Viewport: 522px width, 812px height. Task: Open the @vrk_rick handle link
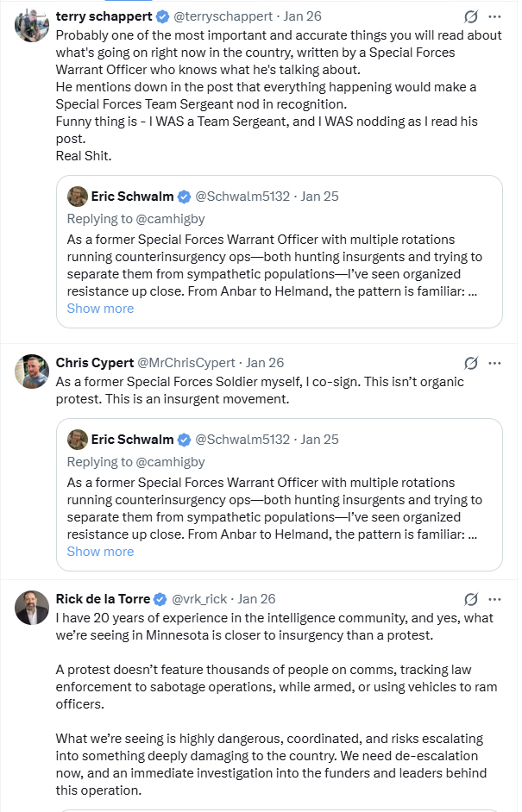[200, 599]
